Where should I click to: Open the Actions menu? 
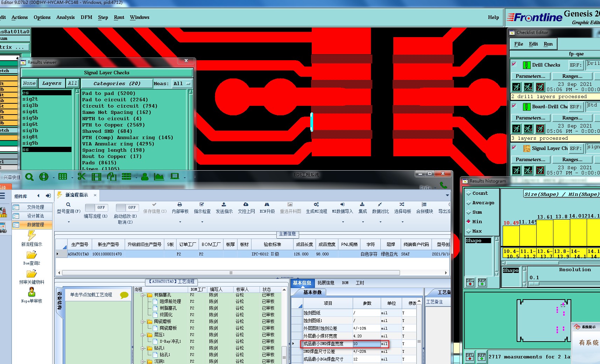(20, 17)
